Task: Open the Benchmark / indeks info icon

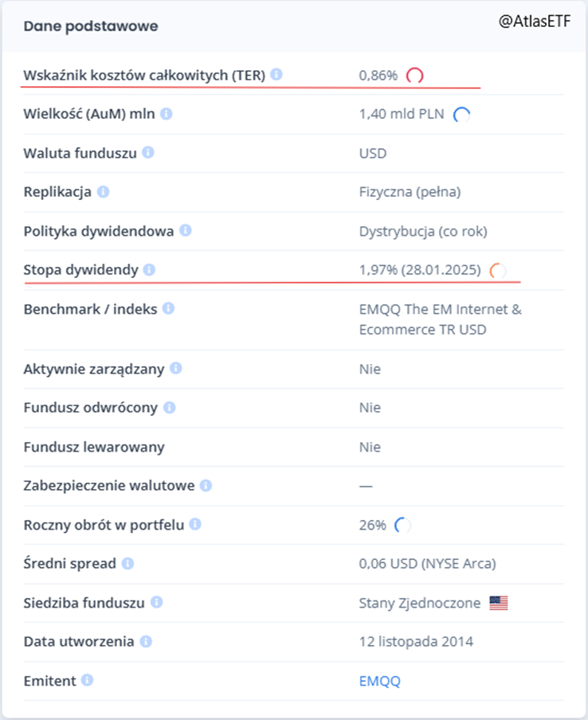Action: (169, 309)
